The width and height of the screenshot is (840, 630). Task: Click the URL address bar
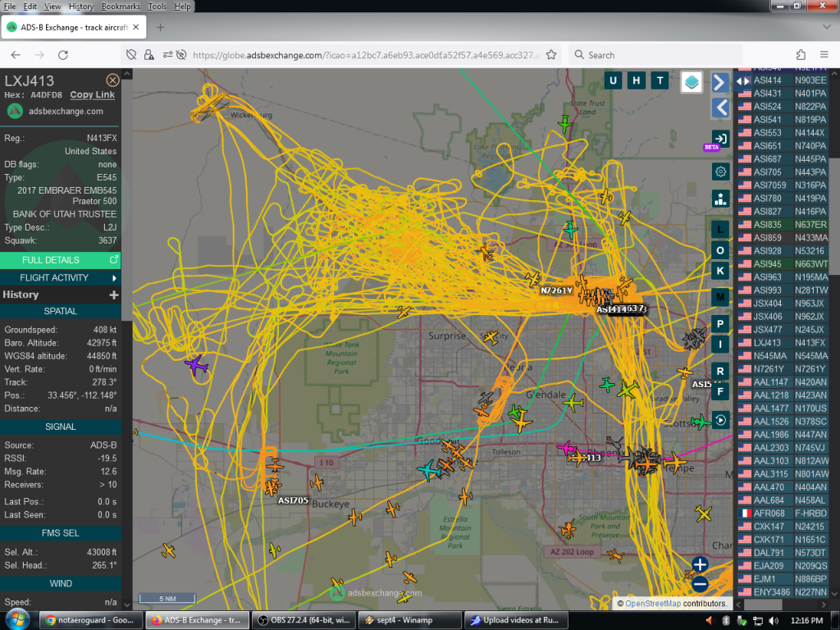366,55
